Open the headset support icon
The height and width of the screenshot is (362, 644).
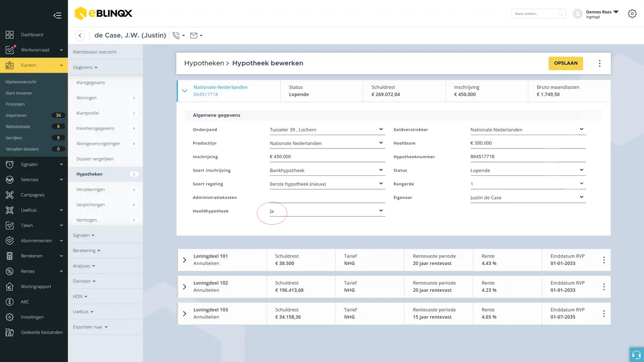click(x=636, y=354)
